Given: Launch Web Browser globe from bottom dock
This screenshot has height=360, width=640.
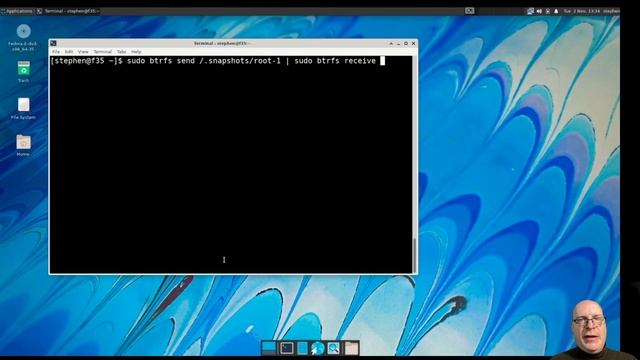Looking at the screenshot, I should click(317, 348).
